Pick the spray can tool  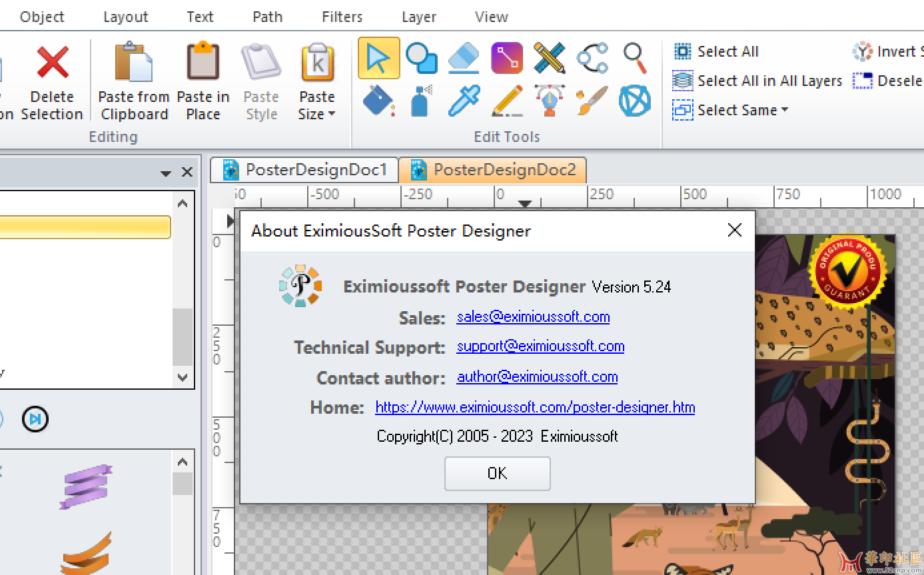(422, 101)
